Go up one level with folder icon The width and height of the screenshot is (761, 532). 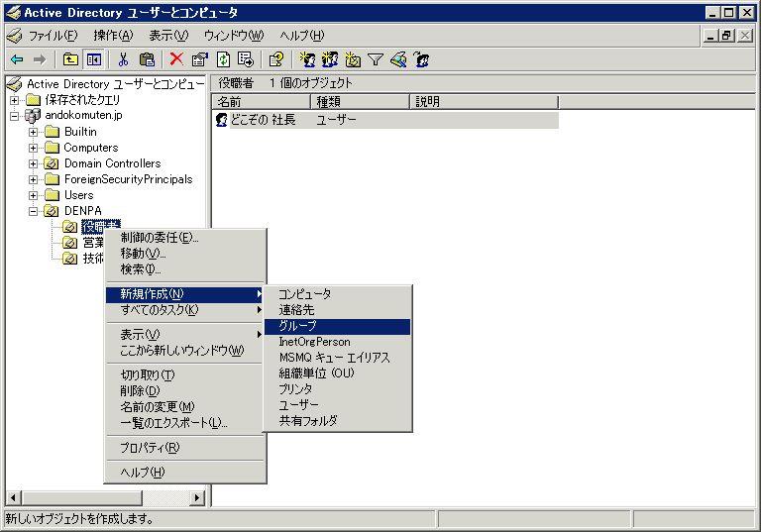(x=71, y=59)
